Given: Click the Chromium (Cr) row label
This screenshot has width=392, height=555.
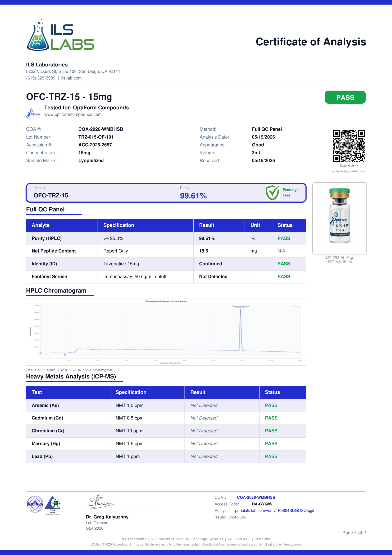Looking at the screenshot, I should point(48,431).
